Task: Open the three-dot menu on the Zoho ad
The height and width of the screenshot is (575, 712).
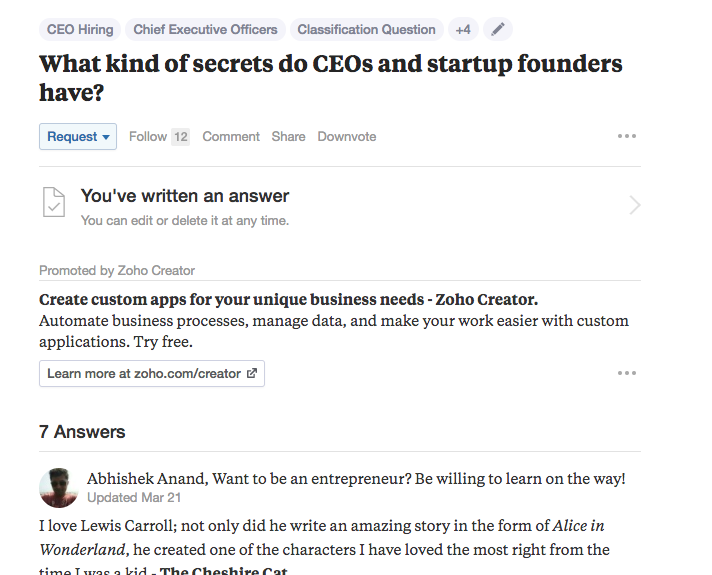Action: pyautogui.click(x=627, y=373)
